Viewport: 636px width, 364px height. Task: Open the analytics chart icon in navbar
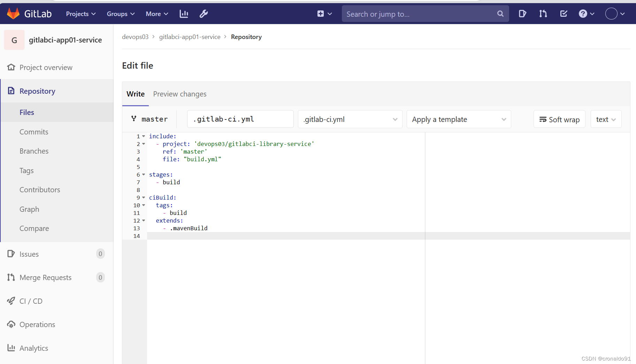[x=184, y=14]
